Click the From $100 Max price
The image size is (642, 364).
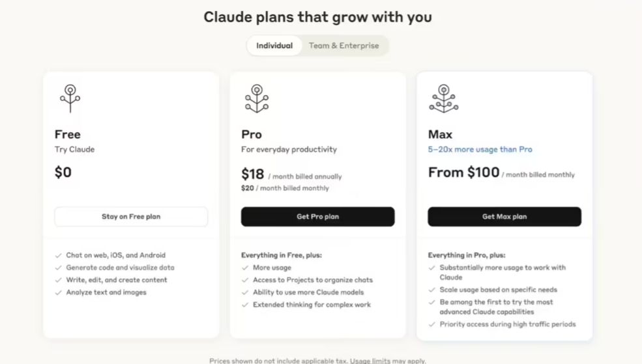coord(463,173)
